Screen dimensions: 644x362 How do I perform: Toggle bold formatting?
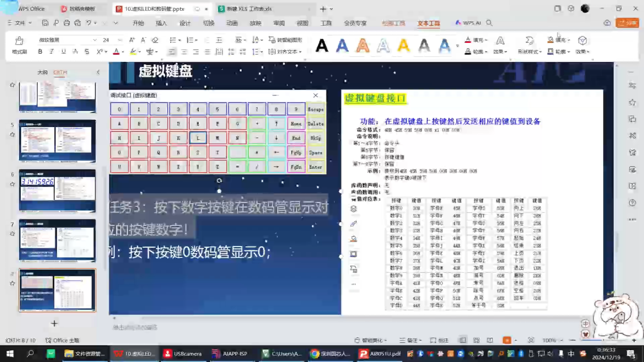(40, 52)
